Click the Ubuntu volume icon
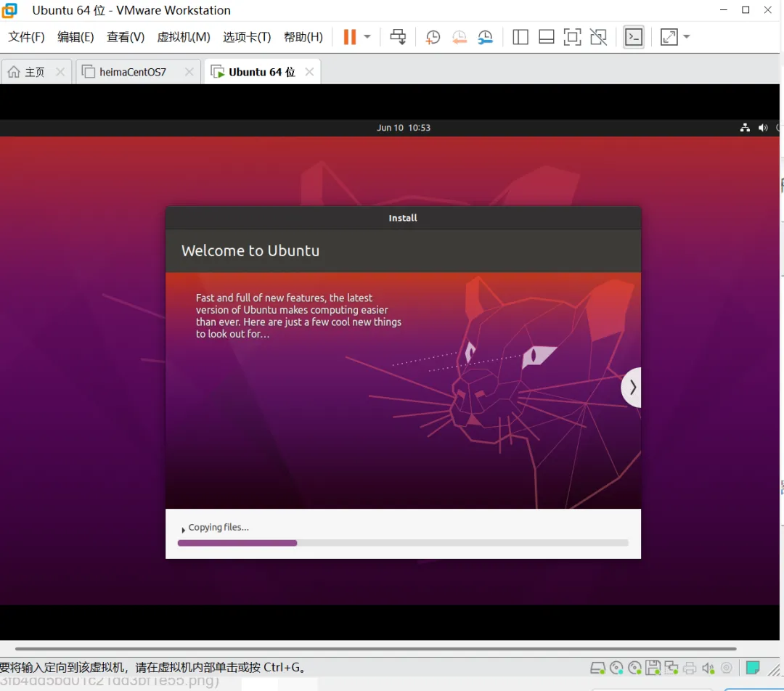The width and height of the screenshot is (784, 691). tap(763, 128)
